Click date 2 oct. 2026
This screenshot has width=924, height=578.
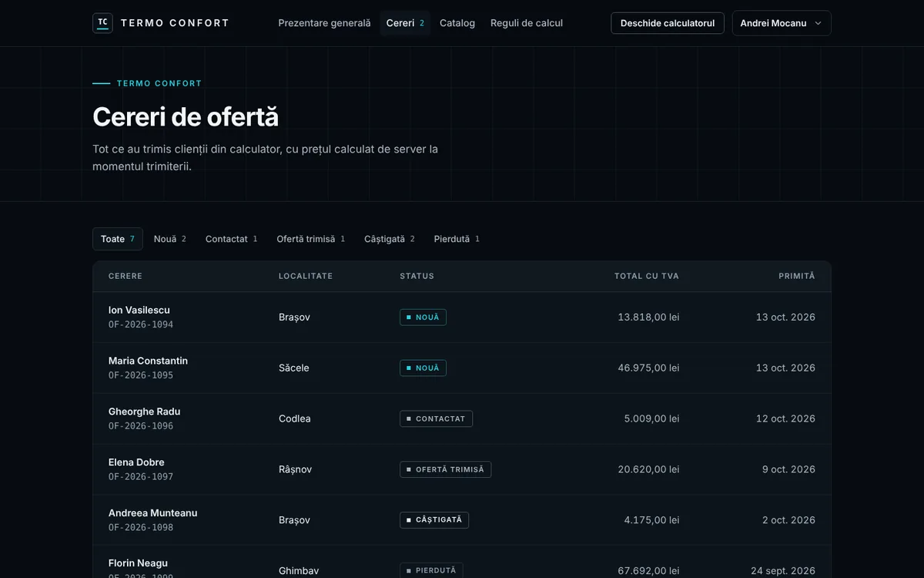tap(788, 520)
